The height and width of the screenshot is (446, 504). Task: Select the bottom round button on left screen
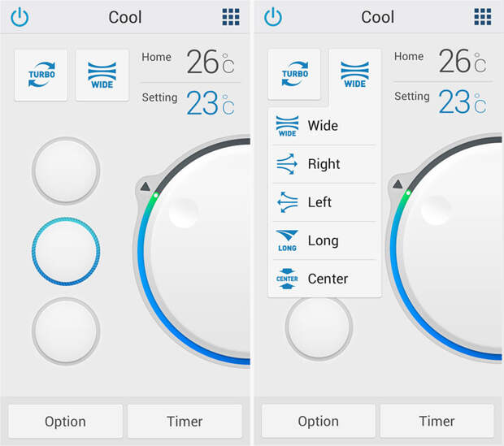click(x=66, y=331)
